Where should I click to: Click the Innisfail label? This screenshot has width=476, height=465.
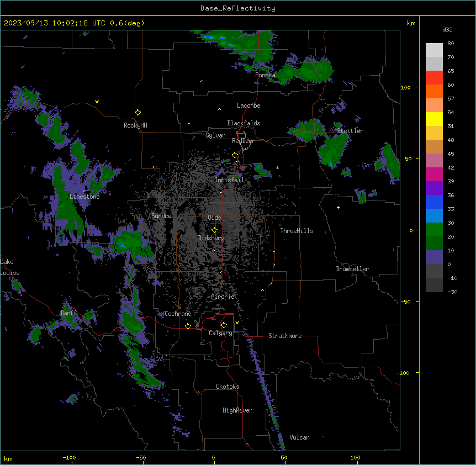pyautogui.click(x=229, y=180)
